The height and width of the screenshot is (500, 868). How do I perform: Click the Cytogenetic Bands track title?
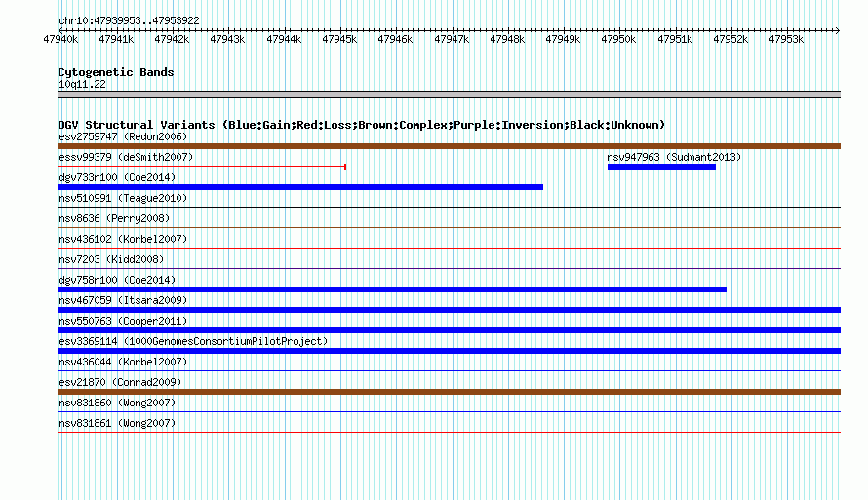click(x=116, y=72)
